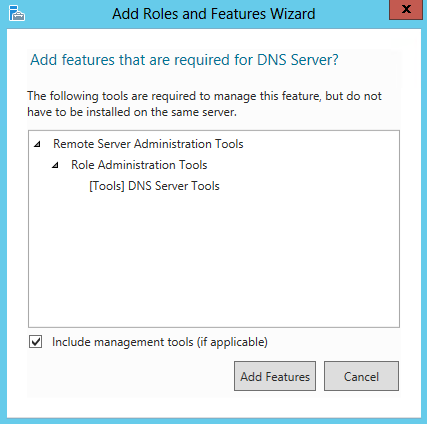
Task: Confirm with the Add Features button
Action: (x=275, y=376)
